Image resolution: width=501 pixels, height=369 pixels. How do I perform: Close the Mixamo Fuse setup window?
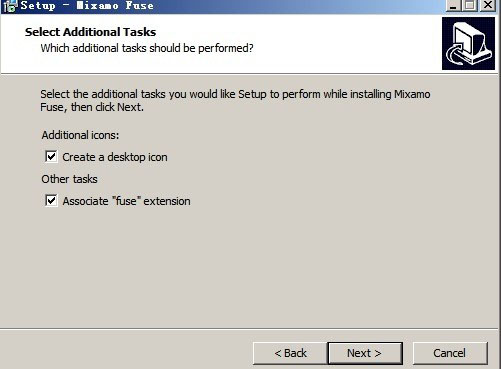click(x=488, y=5)
